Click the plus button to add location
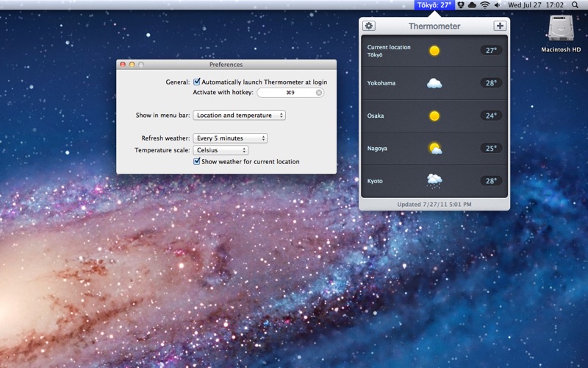588x368 pixels. pyautogui.click(x=500, y=26)
